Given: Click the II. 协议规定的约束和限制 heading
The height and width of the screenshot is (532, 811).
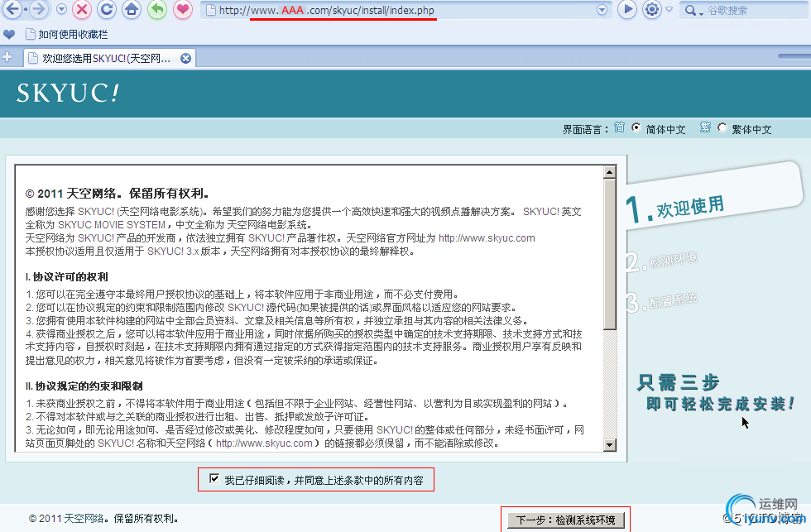Looking at the screenshot, I should pyautogui.click(x=84, y=386).
